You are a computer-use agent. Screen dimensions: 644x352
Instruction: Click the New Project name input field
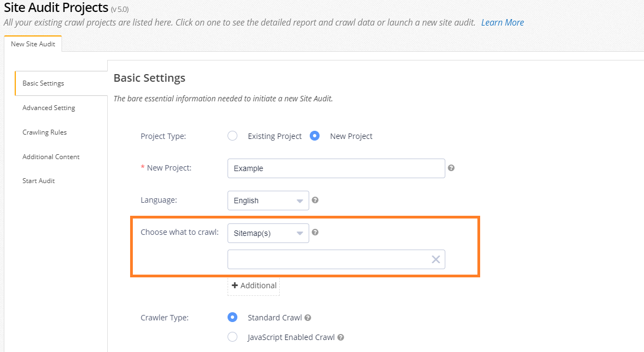[x=336, y=168]
